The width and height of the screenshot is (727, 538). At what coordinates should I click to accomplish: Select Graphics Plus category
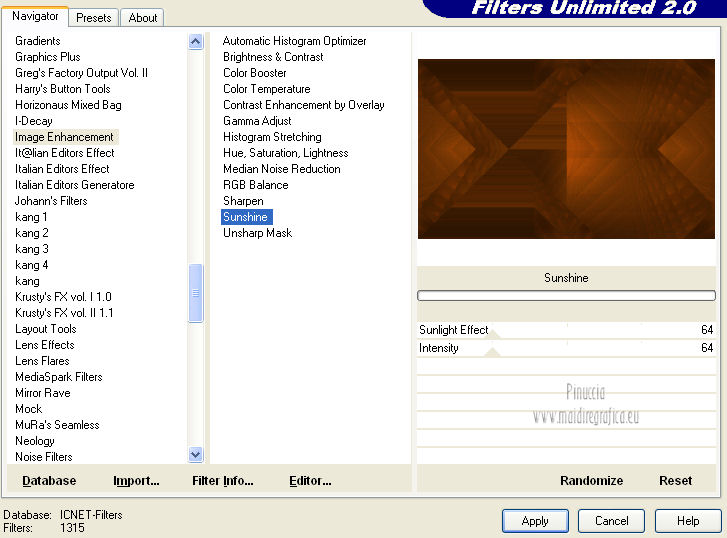[48, 57]
